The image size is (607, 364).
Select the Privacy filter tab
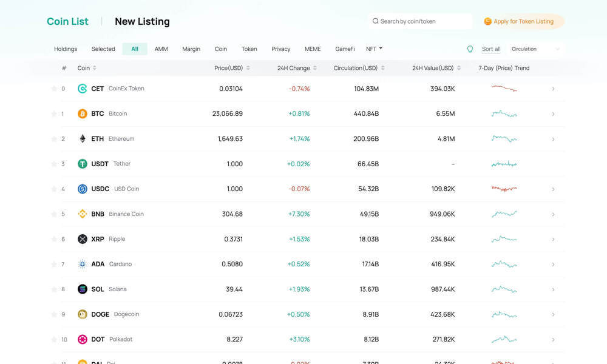280,49
